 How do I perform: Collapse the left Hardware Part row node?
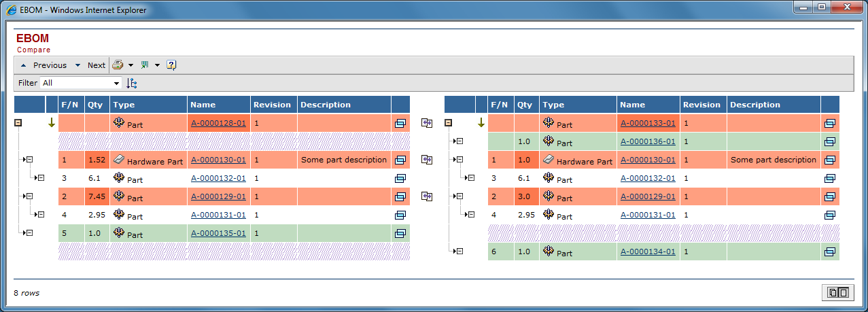[30, 160]
